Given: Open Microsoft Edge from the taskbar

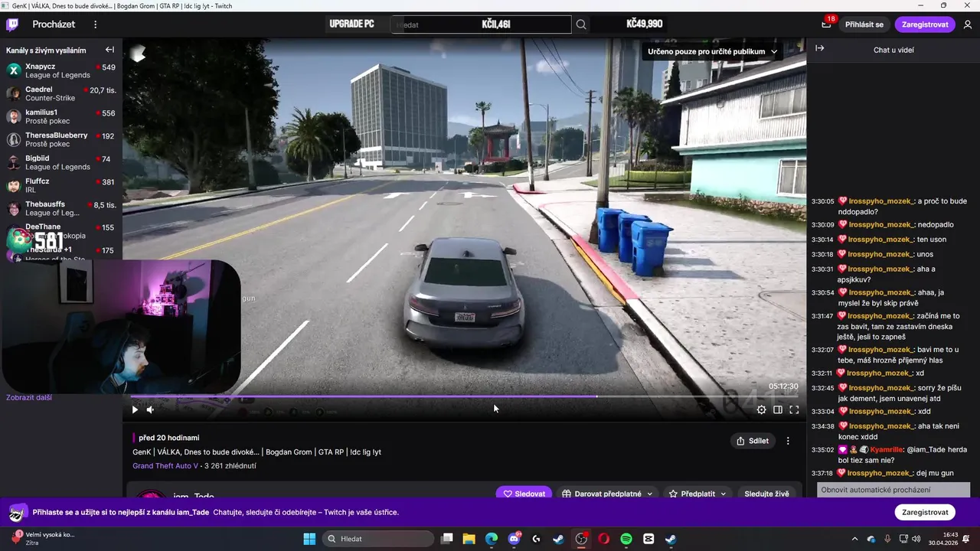Looking at the screenshot, I should click(x=491, y=539).
